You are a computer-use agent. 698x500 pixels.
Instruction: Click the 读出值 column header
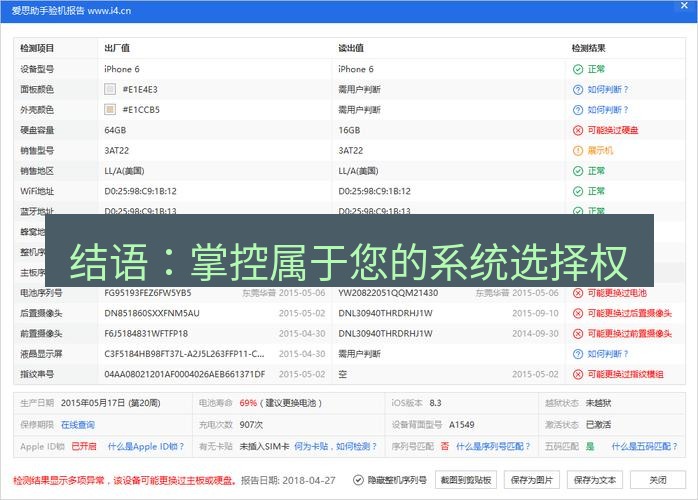pyautogui.click(x=351, y=48)
